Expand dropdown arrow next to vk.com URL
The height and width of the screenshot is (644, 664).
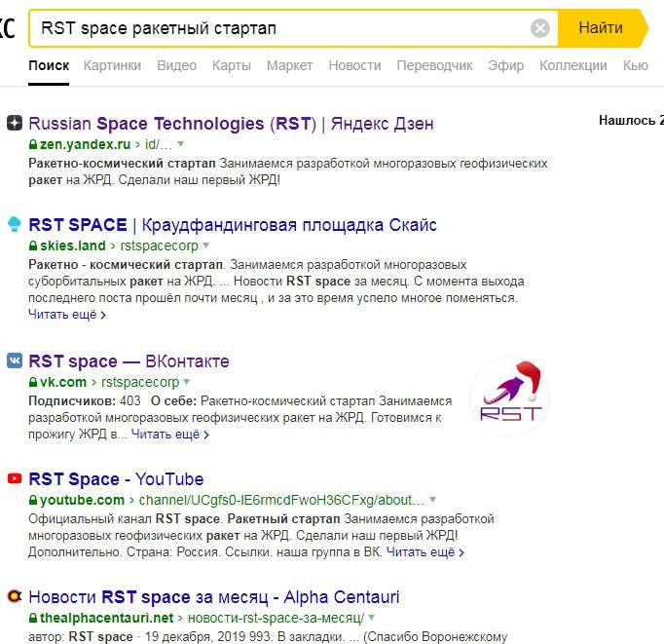[x=186, y=382]
